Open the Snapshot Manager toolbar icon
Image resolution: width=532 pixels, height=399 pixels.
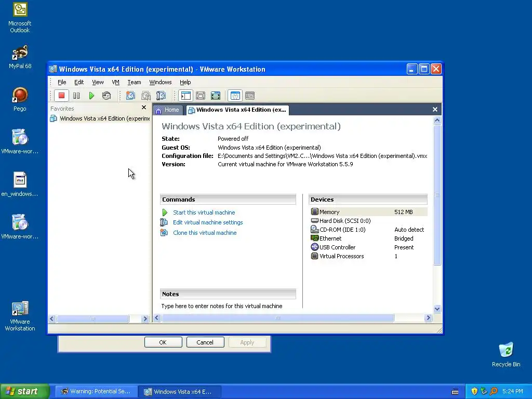tap(161, 96)
